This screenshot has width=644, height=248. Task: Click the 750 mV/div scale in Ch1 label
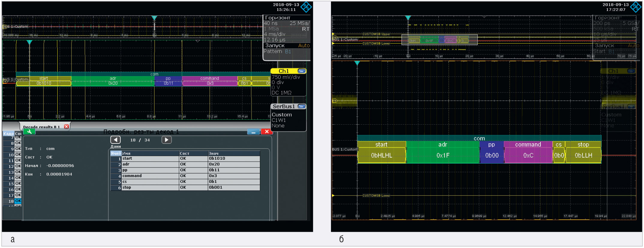tap(286, 77)
